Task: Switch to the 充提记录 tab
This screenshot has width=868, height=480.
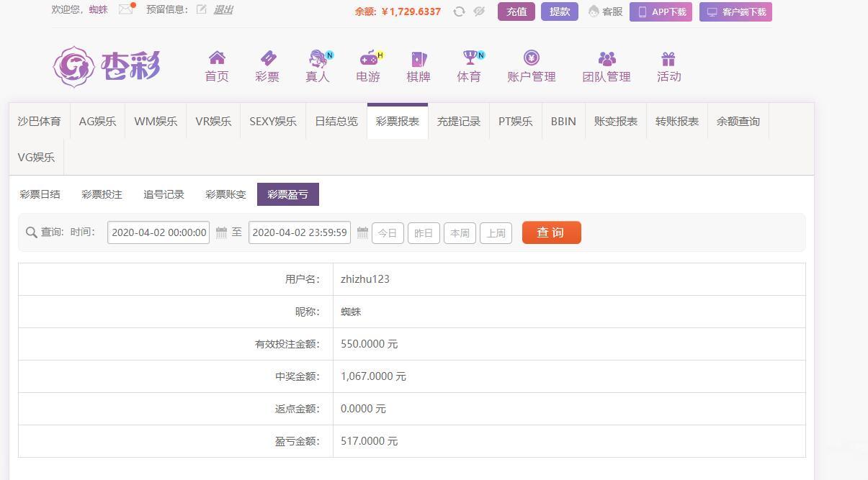Action: [459, 121]
